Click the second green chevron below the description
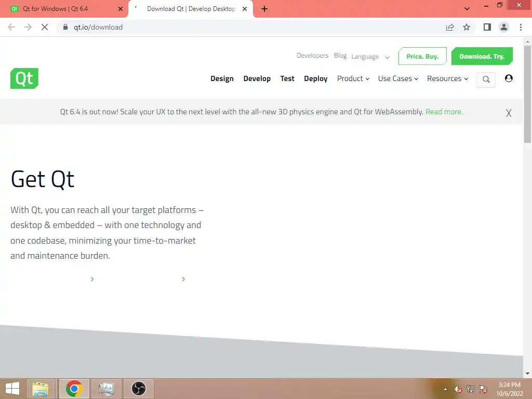 click(x=183, y=279)
